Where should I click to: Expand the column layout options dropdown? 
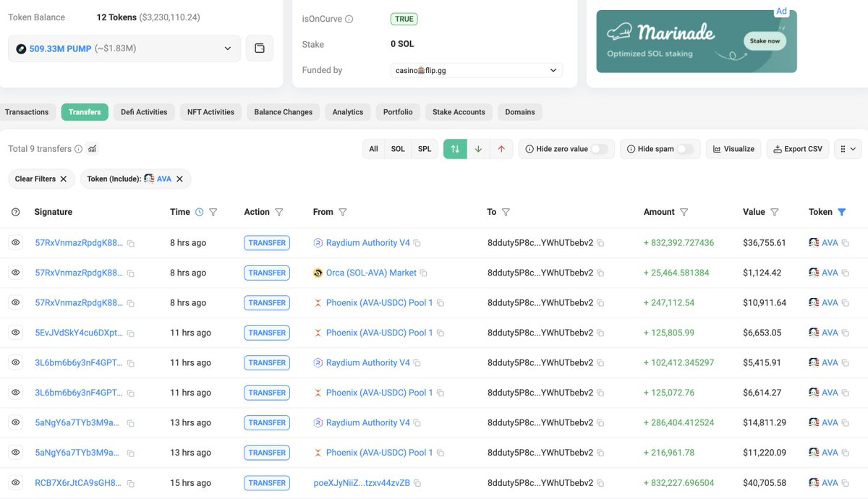[x=847, y=149]
